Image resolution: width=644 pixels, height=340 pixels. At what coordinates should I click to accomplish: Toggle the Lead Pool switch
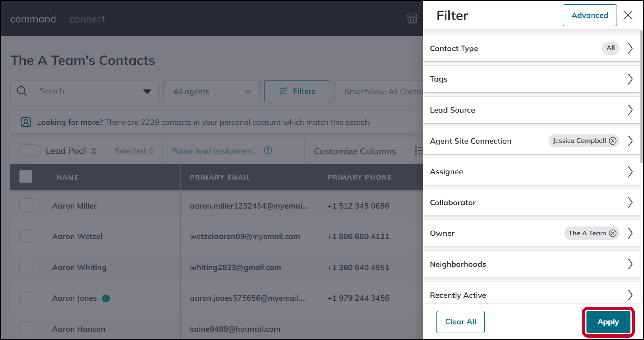(30, 151)
